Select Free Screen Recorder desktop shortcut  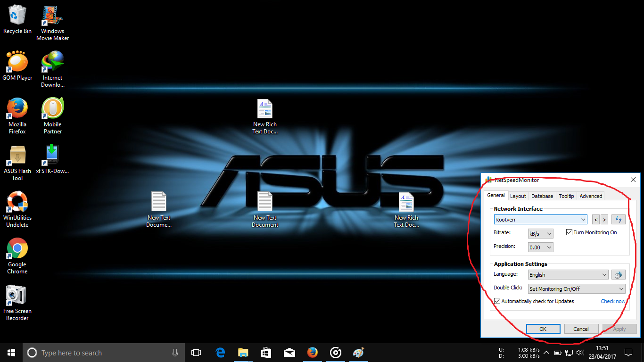[x=17, y=303]
